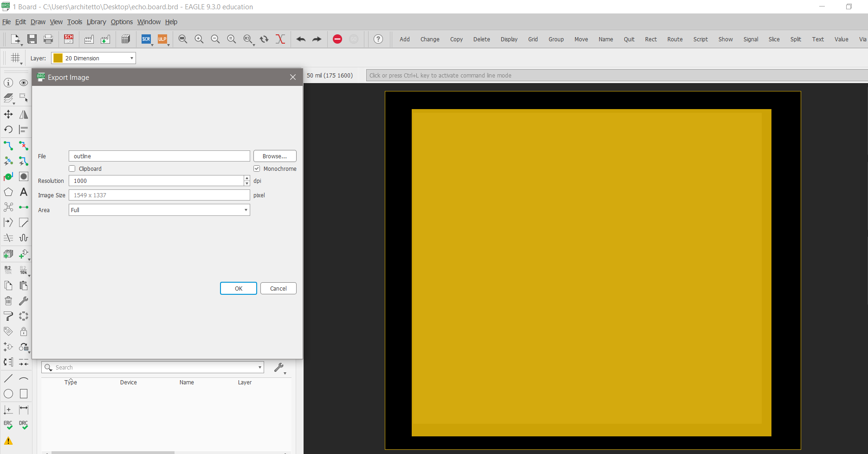Switch to schematic with SCH/BRD icon
868x454 pixels.
pyautogui.click(x=69, y=39)
